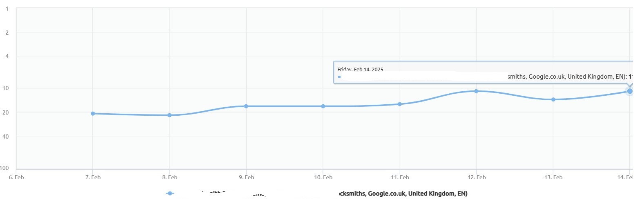Click the rank 40 y-axis label
Screen dimensions: 644x207
coord(6,137)
